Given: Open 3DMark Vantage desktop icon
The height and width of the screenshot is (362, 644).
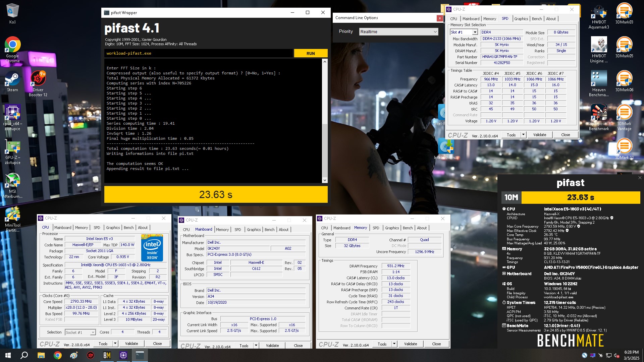Looking at the screenshot, I should (624, 117).
